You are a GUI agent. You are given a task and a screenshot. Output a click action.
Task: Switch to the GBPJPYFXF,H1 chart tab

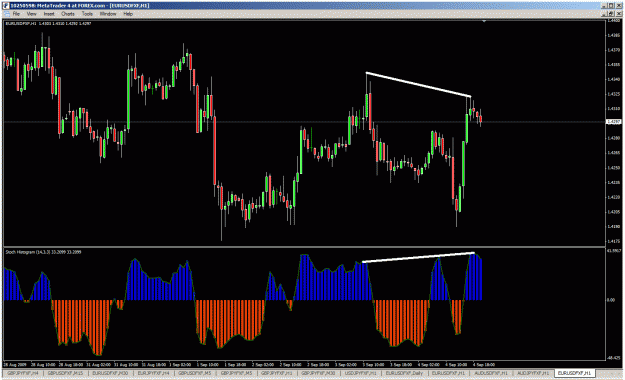pos(276,373)
